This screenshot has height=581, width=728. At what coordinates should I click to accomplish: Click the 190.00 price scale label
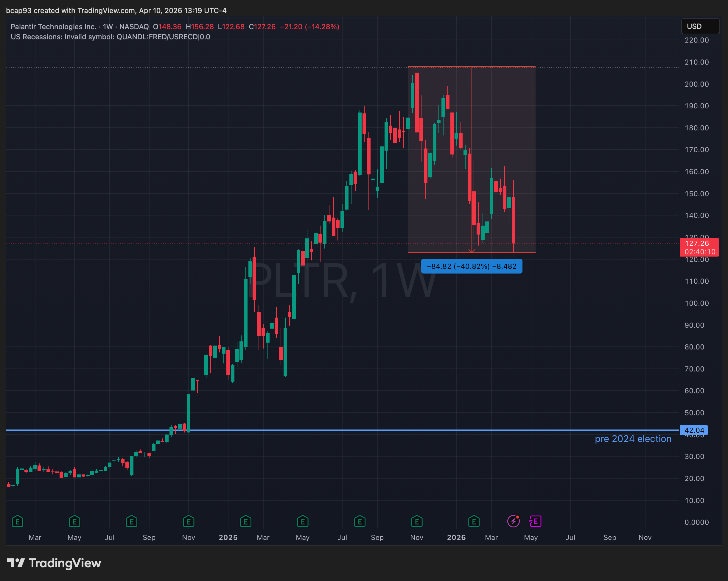click(697, 106)
